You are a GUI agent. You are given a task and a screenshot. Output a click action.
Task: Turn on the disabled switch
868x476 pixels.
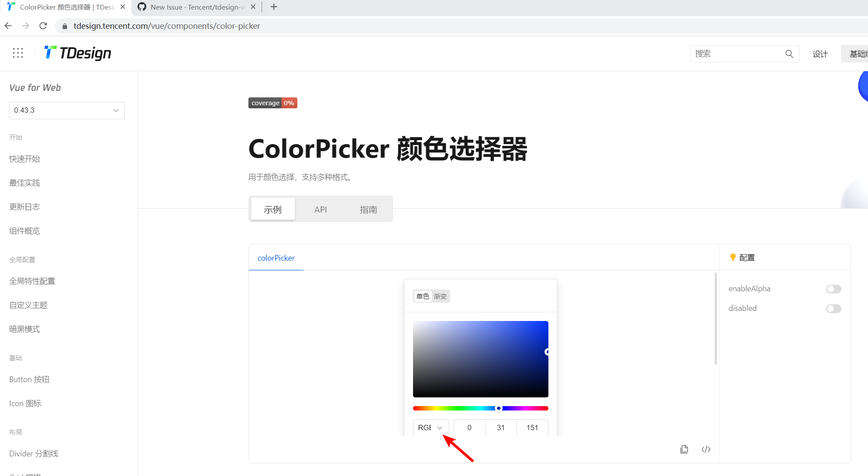tap(834, 308)
